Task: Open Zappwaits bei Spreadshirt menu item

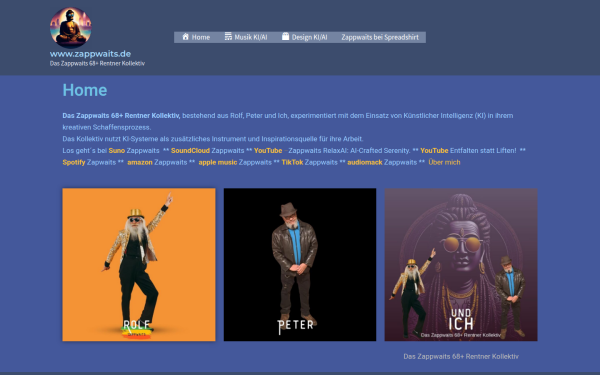Action: 380,37
